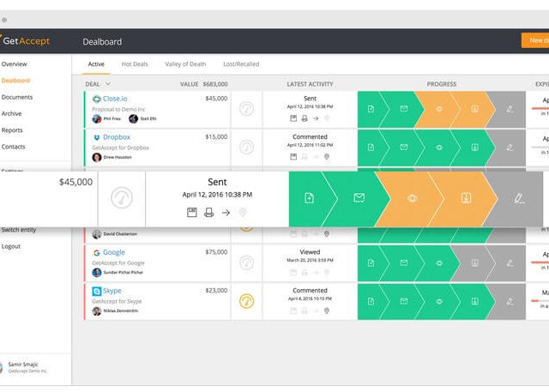Screen dimensions: 549x392
Task: Click the $15,000 value in Dropbox row
Action: point(216,137)
